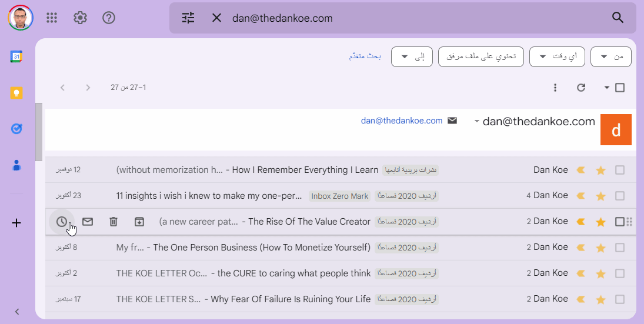Screen dimensions: 644x324
Task: Expand the select-all dropdown arrow
Action: (607, 88)
